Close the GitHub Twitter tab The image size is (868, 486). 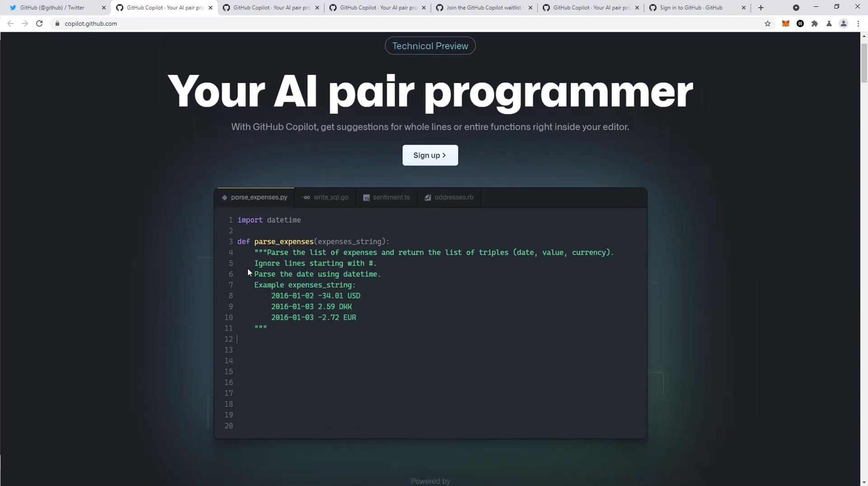pos(104,8)
